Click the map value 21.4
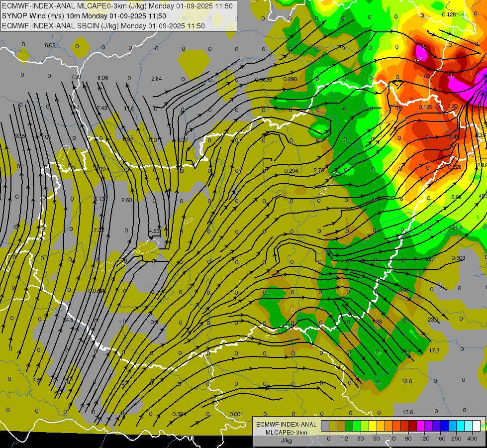 click(458, 228)
